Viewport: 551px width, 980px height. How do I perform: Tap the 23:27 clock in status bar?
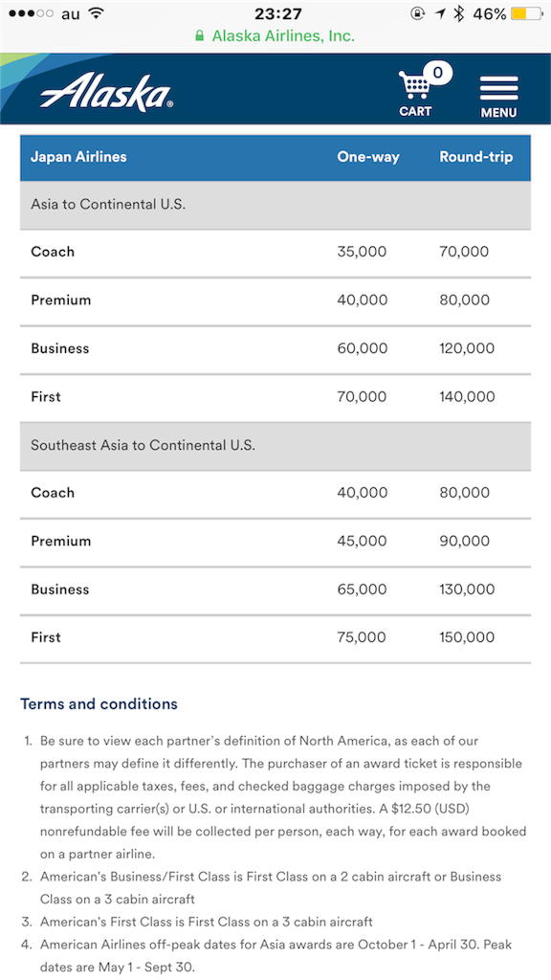[x=278, y=13]
